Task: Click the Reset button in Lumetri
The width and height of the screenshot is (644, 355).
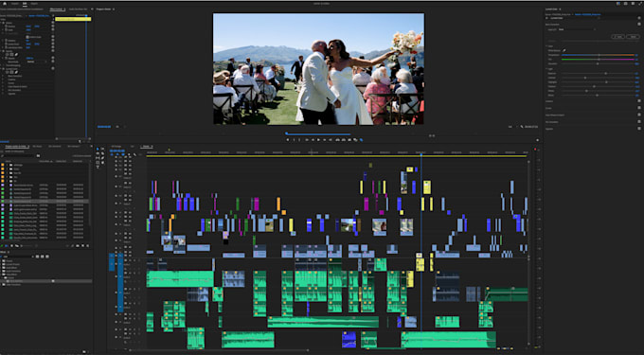Action: pyautogui.click(x=633, y=37)
